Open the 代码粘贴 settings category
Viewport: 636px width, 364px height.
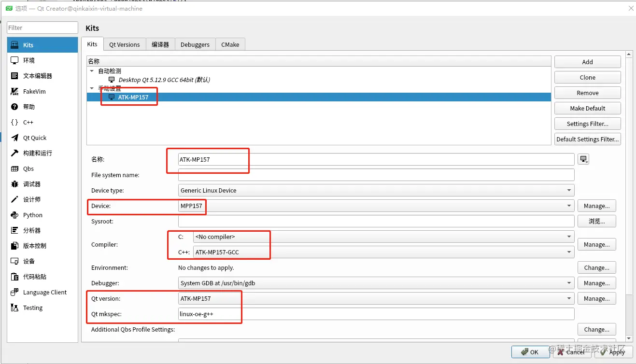(x=42, y=277)
